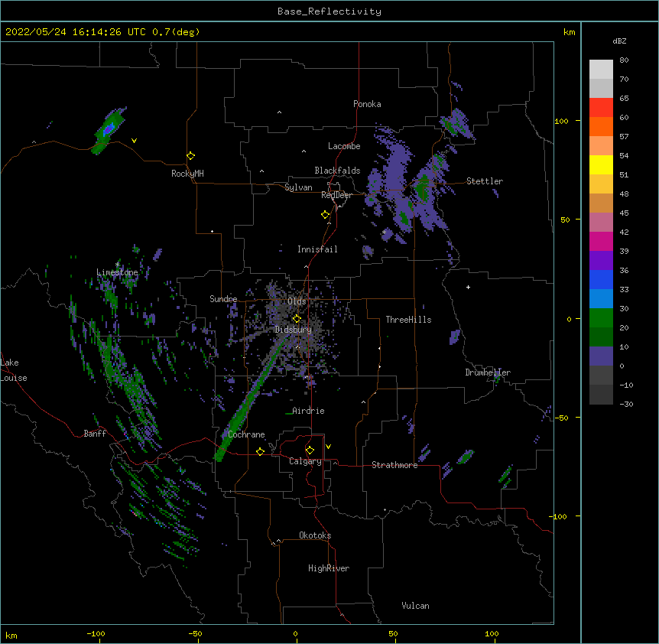
Task: Click the Lake Louise label
Action: pos(14,370)
